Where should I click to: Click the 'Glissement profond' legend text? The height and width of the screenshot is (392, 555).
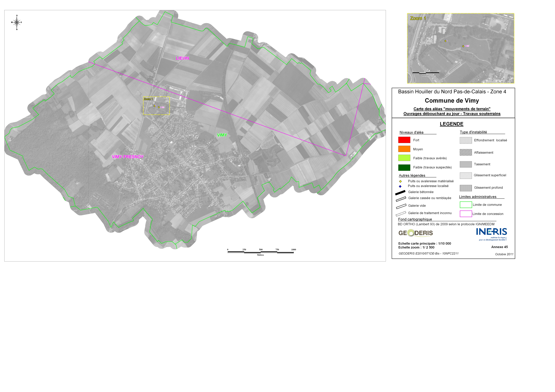coord(488,188)
